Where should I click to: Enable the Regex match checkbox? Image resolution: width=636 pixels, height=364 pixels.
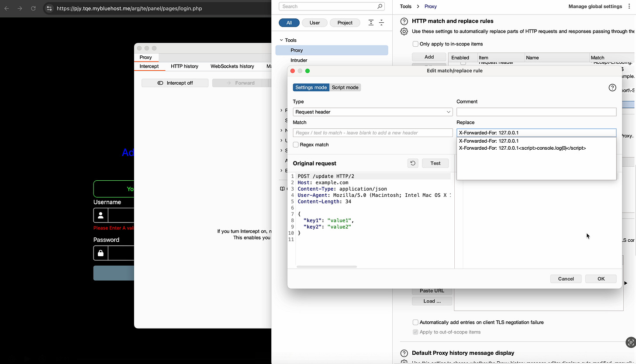click(x=296, y=144)
